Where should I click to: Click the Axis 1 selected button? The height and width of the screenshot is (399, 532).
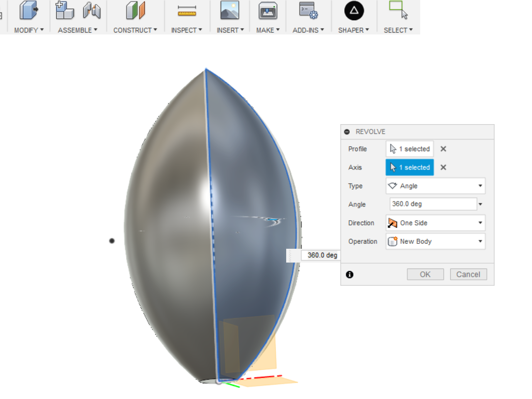click(409, 167)
